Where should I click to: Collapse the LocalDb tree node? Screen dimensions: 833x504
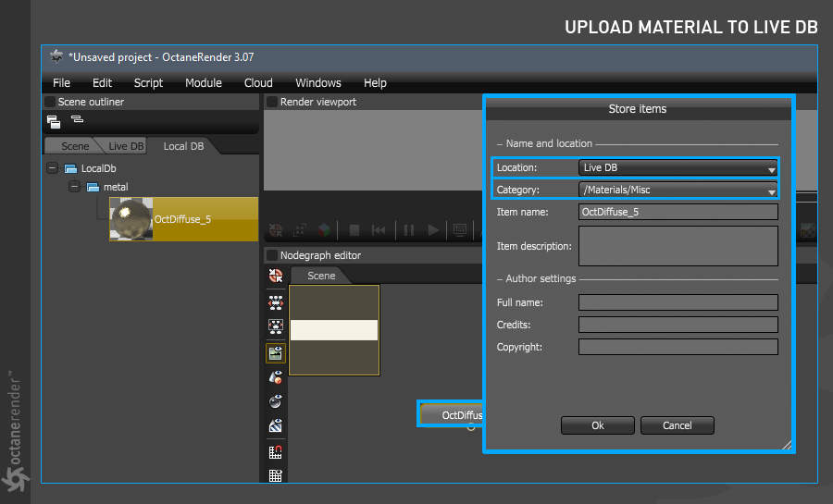pyautogui.click(x=52, y=168)
